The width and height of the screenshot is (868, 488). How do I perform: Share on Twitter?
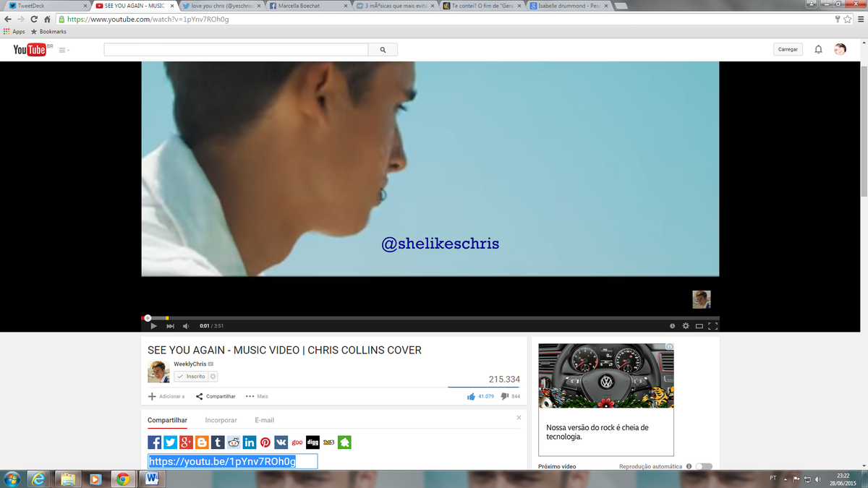coord(171,442)
